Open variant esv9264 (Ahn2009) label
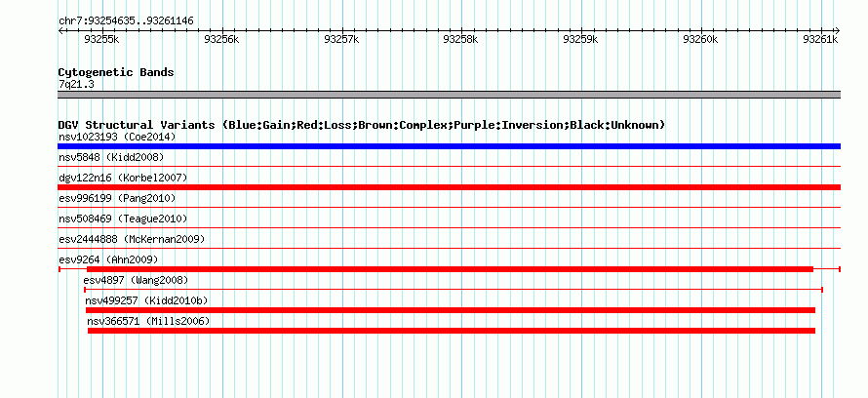The height and width of the screenshot is (398, 868). click(108, 259)
